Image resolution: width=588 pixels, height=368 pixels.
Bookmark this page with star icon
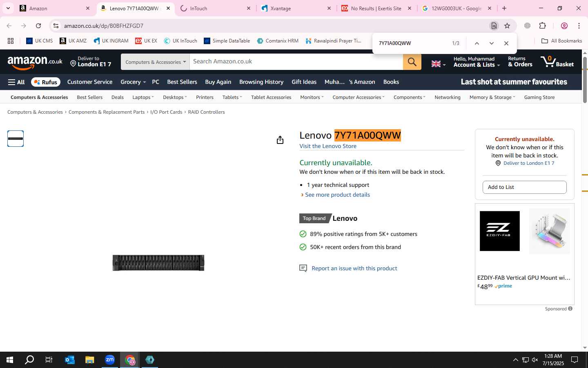[507, 26]
